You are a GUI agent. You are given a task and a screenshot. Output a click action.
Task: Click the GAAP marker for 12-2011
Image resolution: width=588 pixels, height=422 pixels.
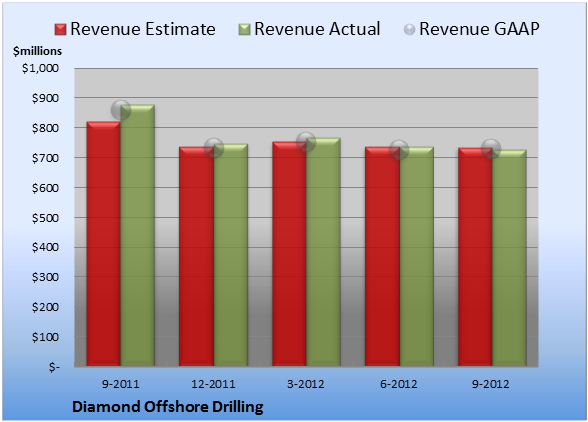[214, 148]
